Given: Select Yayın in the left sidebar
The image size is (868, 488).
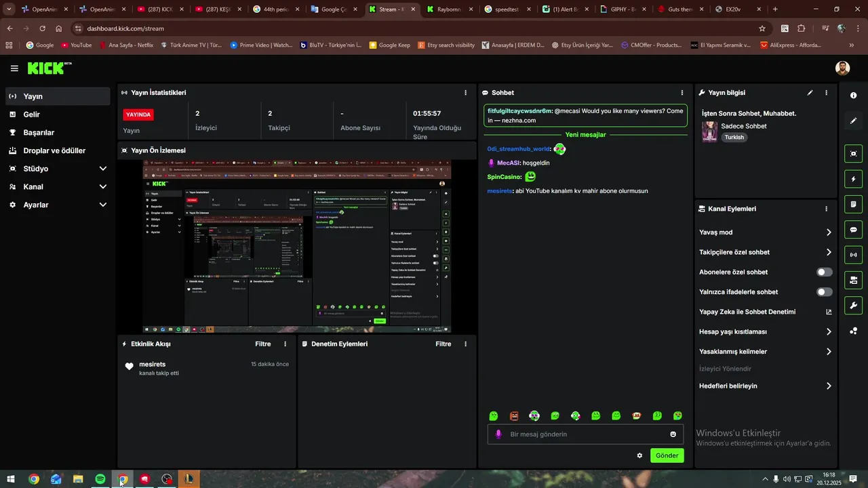Looking at the screenshot, I should pos(58,96).
